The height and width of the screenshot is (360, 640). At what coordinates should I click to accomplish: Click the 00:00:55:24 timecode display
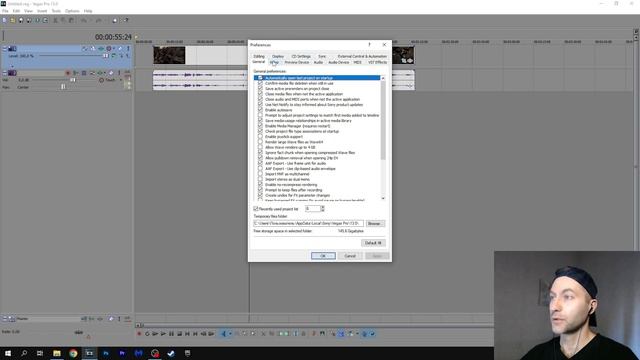pyautogui.click(x=113, y=37)
